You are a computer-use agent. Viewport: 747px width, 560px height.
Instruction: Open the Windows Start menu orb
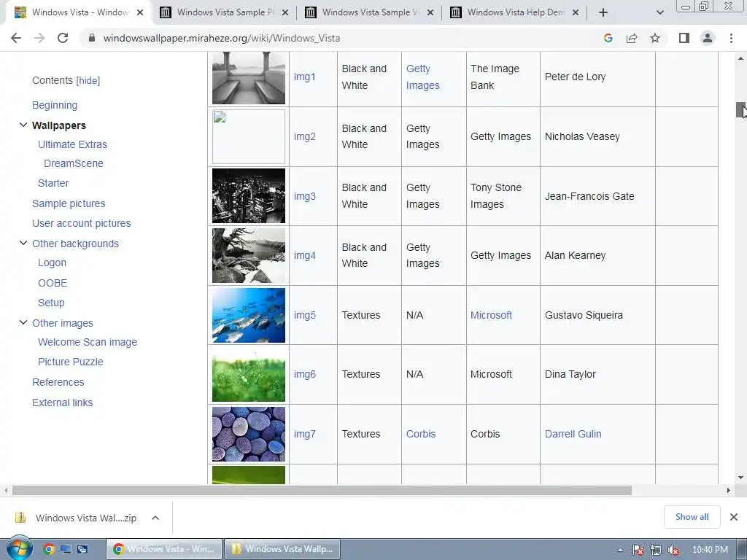[19, 549]
